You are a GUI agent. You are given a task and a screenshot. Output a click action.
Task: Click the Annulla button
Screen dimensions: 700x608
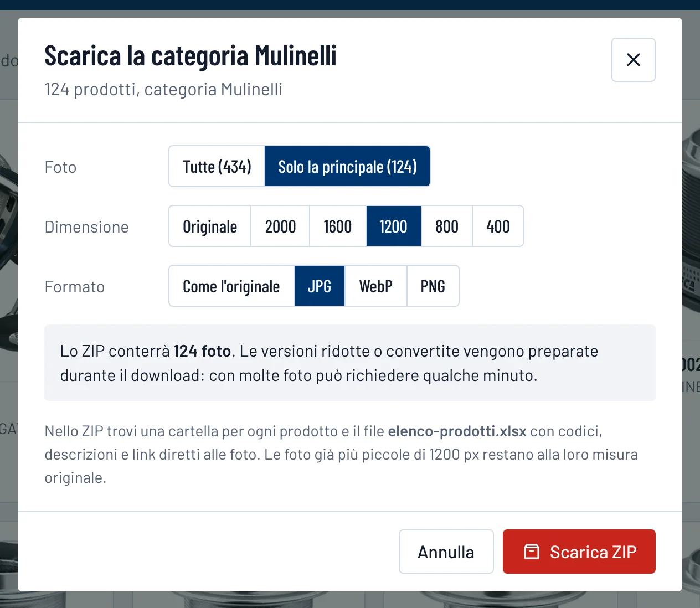point(446,552)
